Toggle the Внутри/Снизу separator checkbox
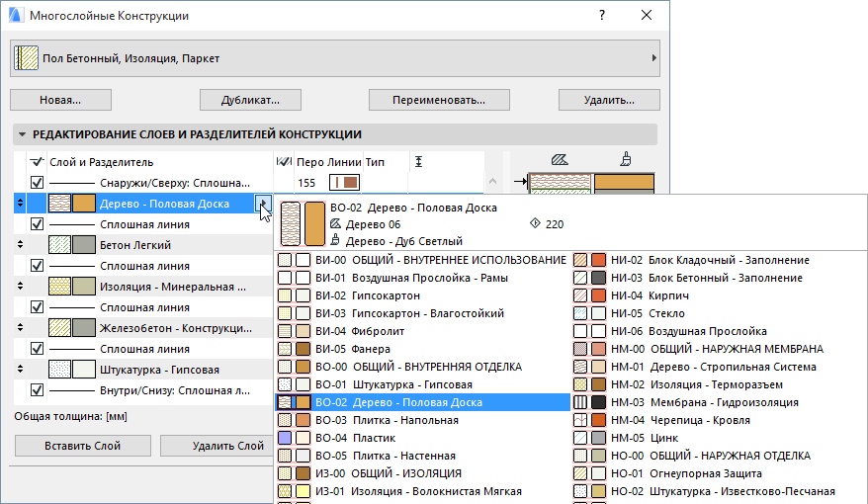868x504 pixels. pyautogui.click(x=37, y=390)
